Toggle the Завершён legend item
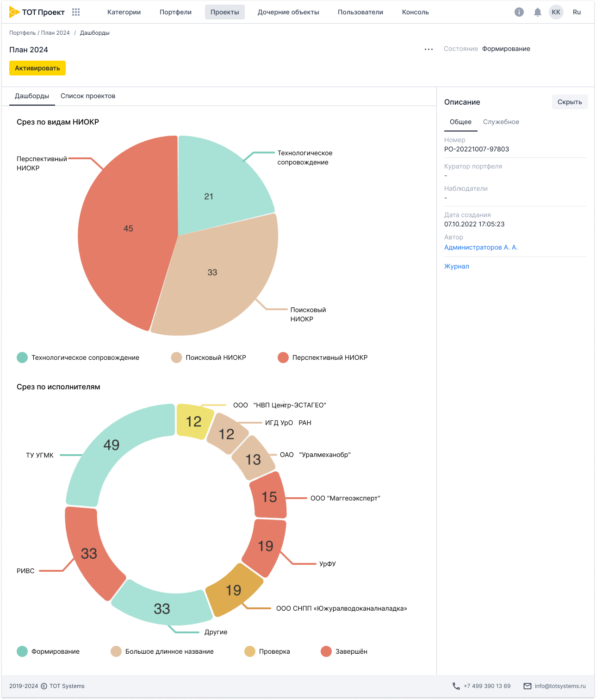Viewport: 596px width, 700px height. point(344,651)
